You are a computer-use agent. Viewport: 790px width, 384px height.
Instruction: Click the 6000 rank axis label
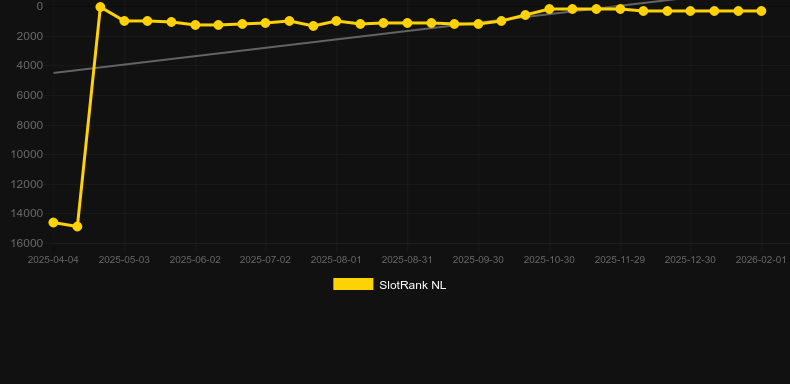coord(30,95)
